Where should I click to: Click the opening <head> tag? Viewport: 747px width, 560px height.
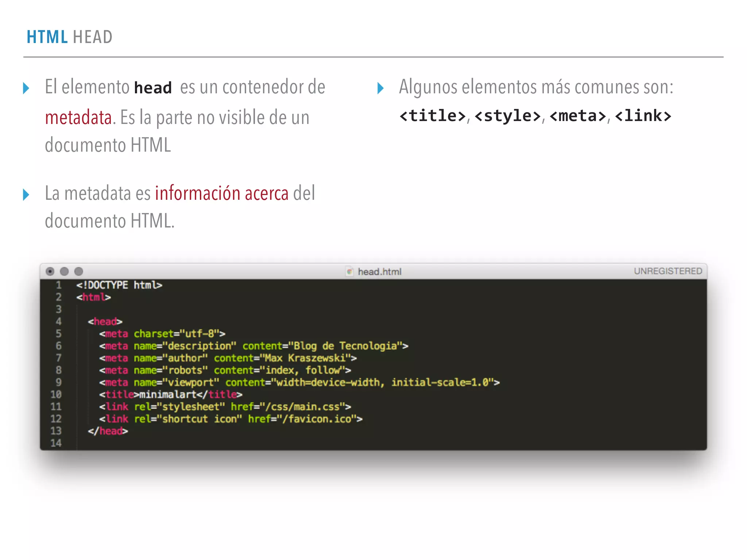[105, 321]
